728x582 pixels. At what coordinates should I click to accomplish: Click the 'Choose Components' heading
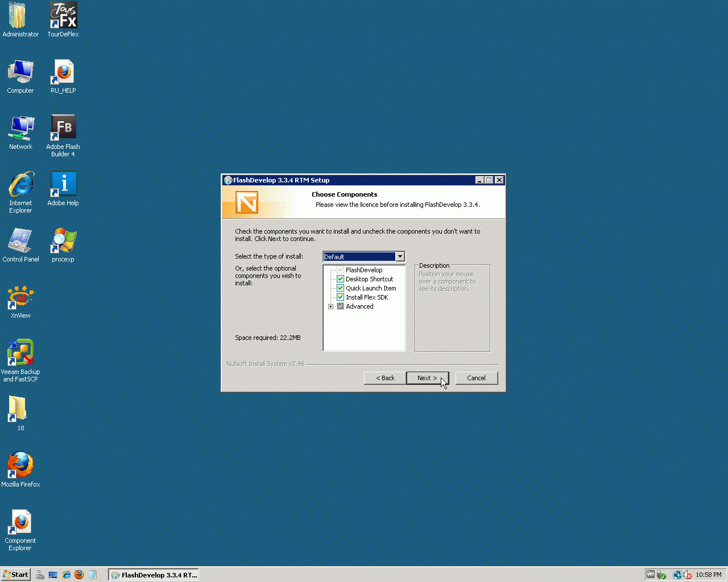pos(345,194)
